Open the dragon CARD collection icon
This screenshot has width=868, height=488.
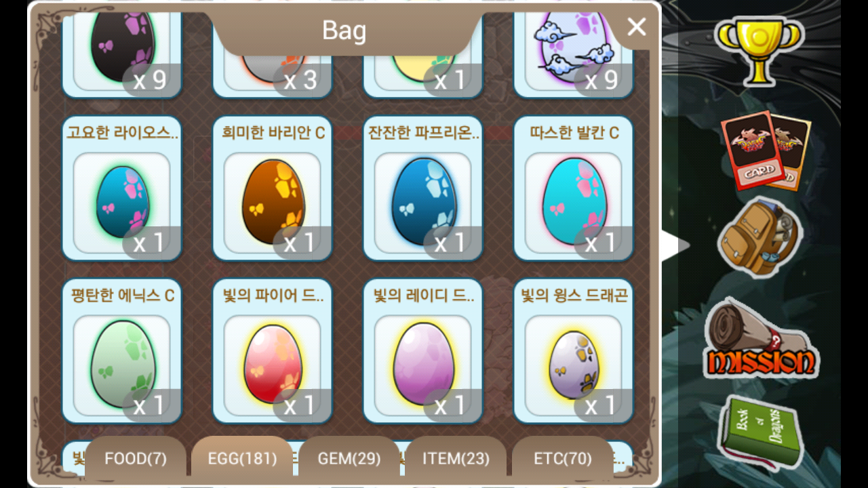[766, 152]
